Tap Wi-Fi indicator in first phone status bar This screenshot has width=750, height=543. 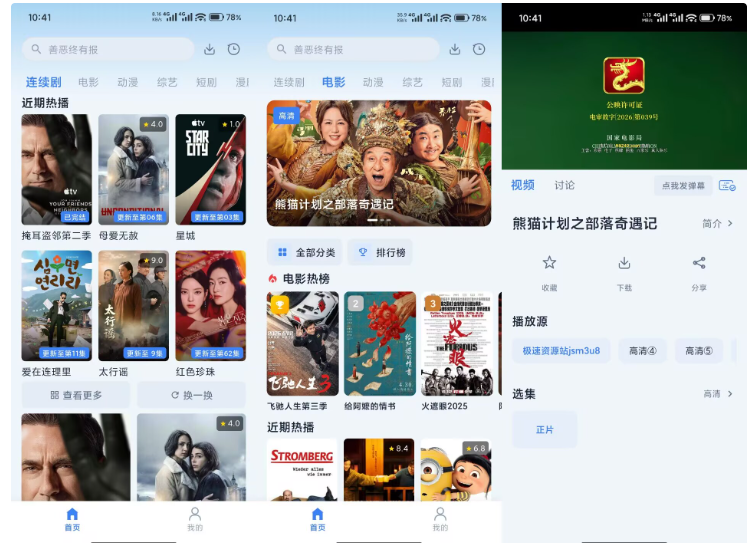pyautogui.click(x=200, y=17)
